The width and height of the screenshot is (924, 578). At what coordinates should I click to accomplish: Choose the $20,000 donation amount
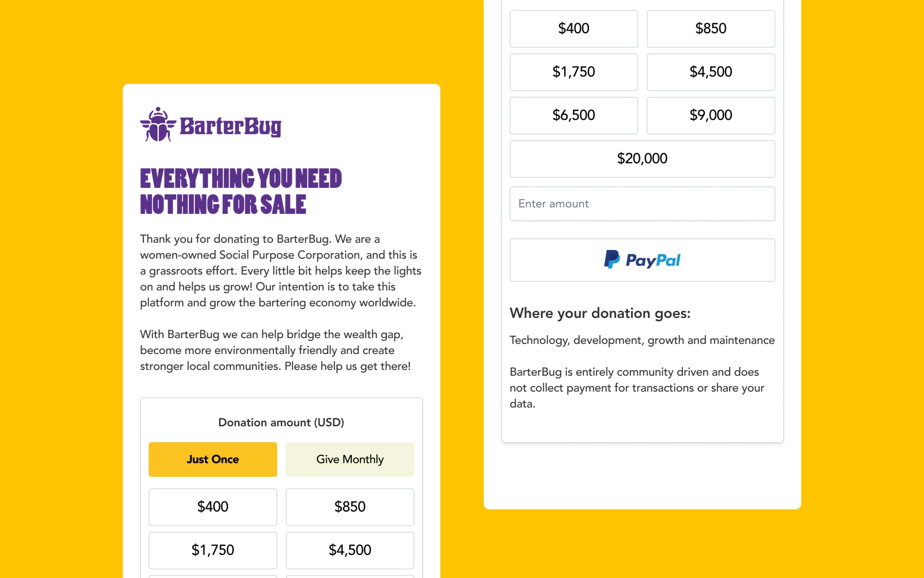(642, 159)
